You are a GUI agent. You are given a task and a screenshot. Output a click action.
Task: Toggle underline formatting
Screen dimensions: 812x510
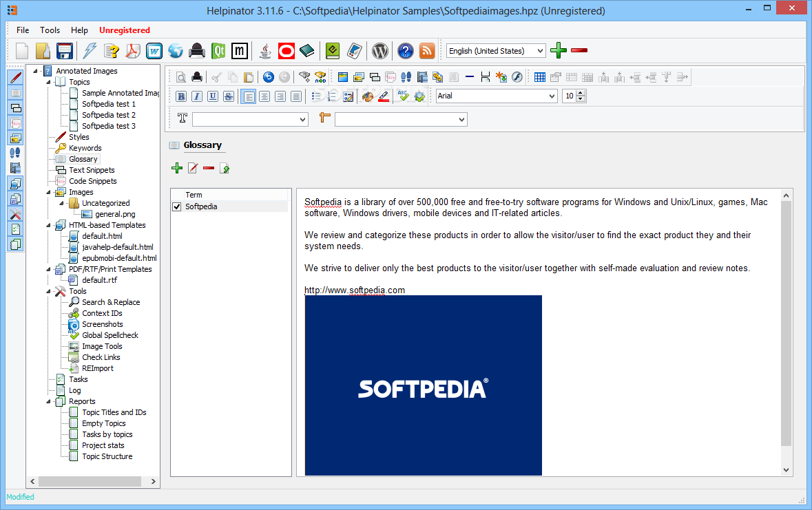pyautogui.click(x=213, y=96)
